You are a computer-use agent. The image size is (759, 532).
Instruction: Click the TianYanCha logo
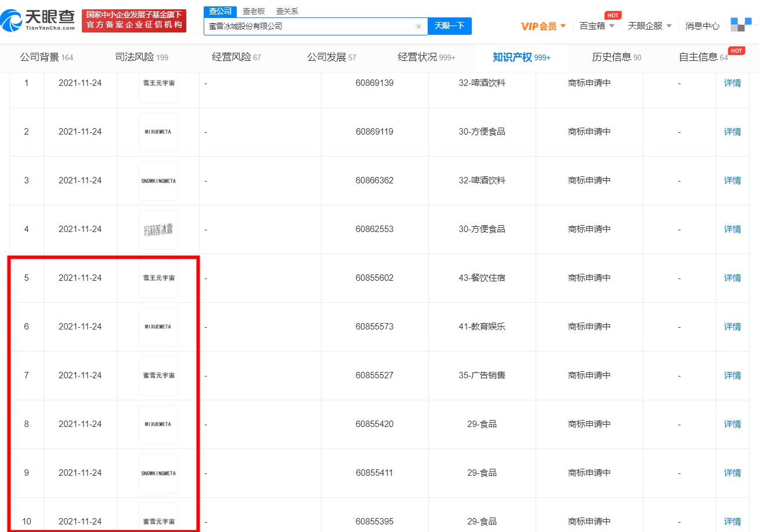point(38,20)
